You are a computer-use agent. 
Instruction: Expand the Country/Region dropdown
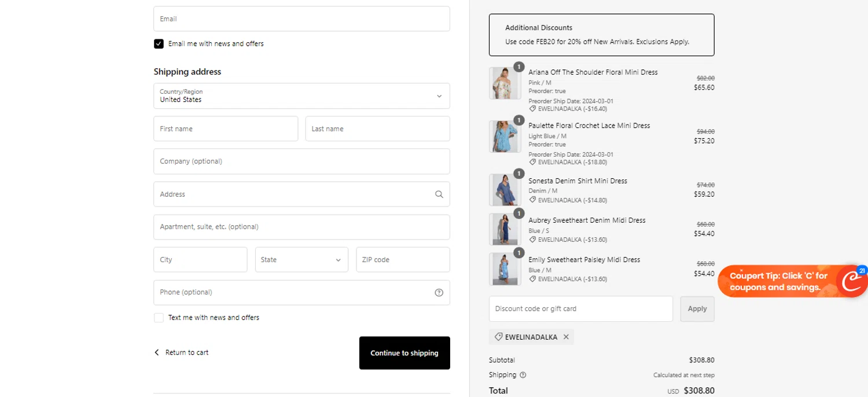pos(301,96)
